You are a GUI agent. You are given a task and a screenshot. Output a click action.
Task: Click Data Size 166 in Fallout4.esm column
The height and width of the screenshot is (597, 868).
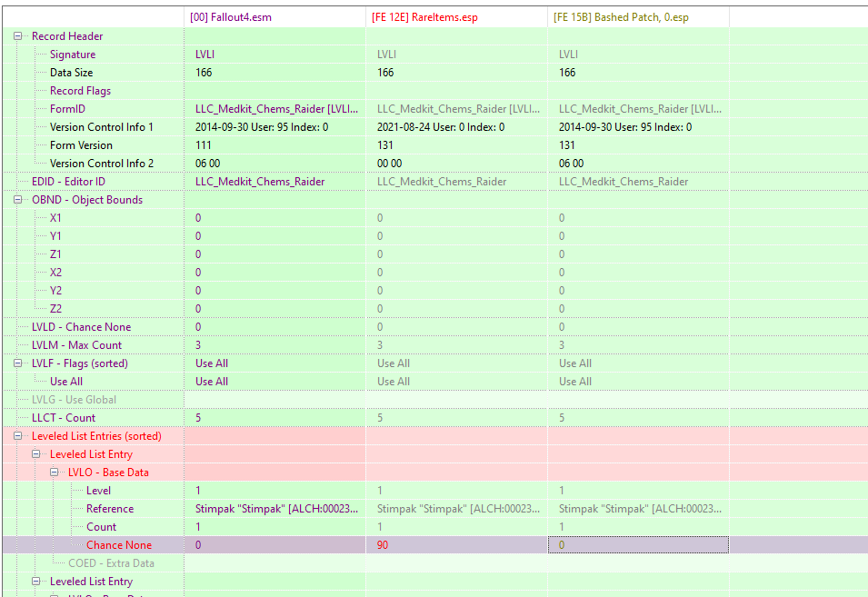click(204, 73)
